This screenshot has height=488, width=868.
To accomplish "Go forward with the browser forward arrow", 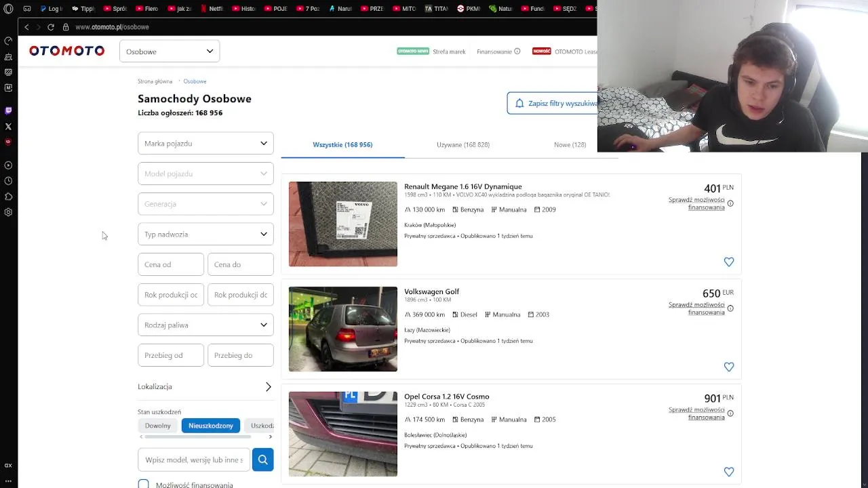I will coord(38,27).
